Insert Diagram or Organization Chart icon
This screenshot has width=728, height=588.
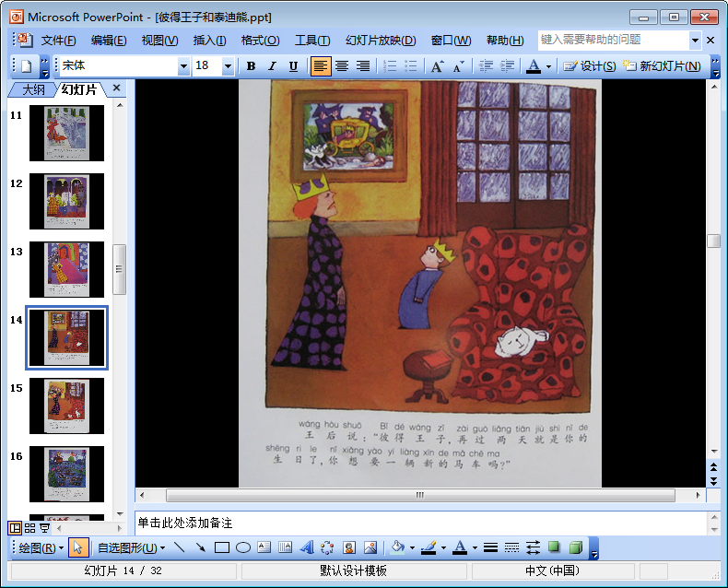pyautogui.click(x=327, y=548)
